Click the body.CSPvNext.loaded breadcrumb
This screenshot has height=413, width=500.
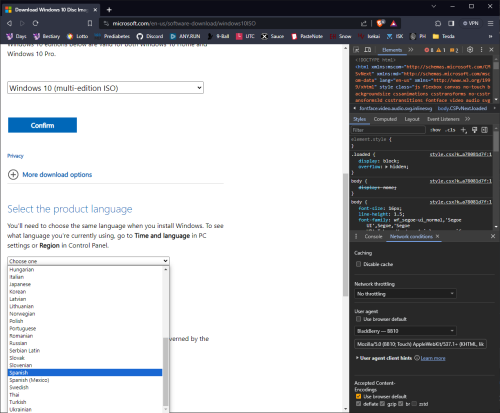[462, 108]
